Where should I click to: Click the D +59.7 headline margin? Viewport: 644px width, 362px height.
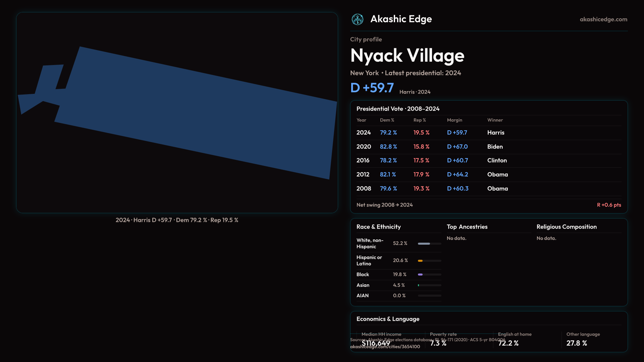pos(372,88)
